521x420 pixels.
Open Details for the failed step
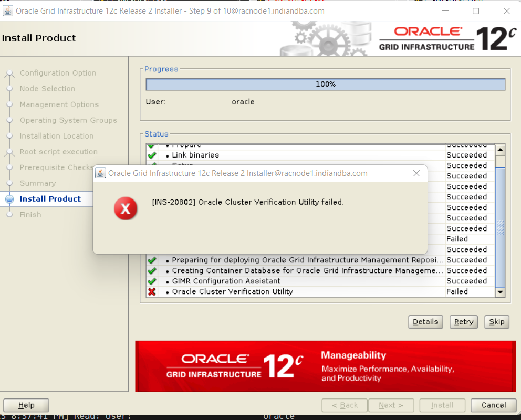425,322
